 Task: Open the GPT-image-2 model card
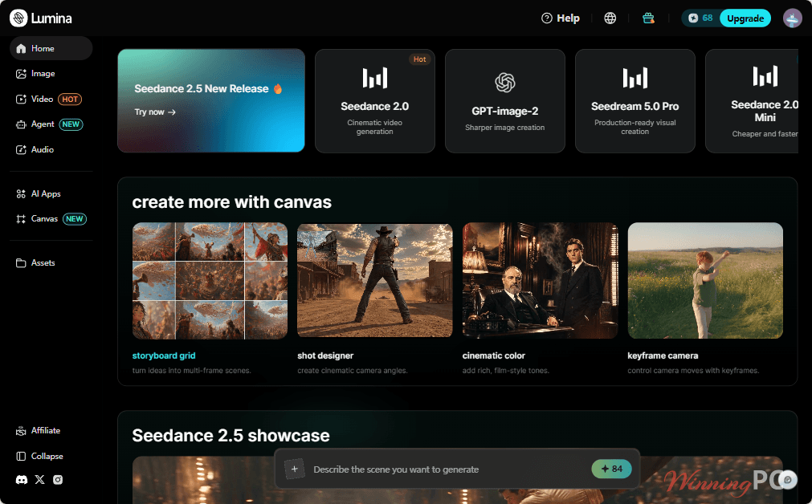pyautogui.click(x=505, y=101)
